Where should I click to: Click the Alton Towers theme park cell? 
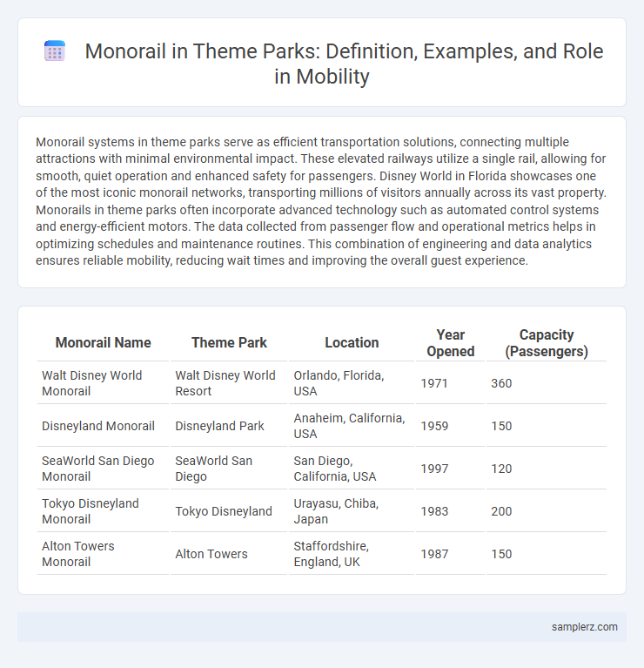click(229, 553)
